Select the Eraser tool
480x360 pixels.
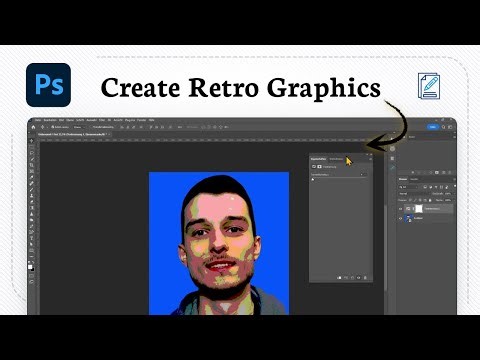[32, 201]
